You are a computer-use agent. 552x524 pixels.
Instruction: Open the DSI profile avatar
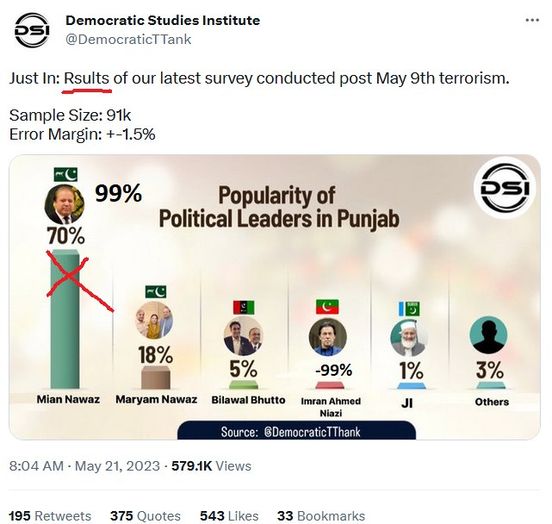[x=32, y=30]
